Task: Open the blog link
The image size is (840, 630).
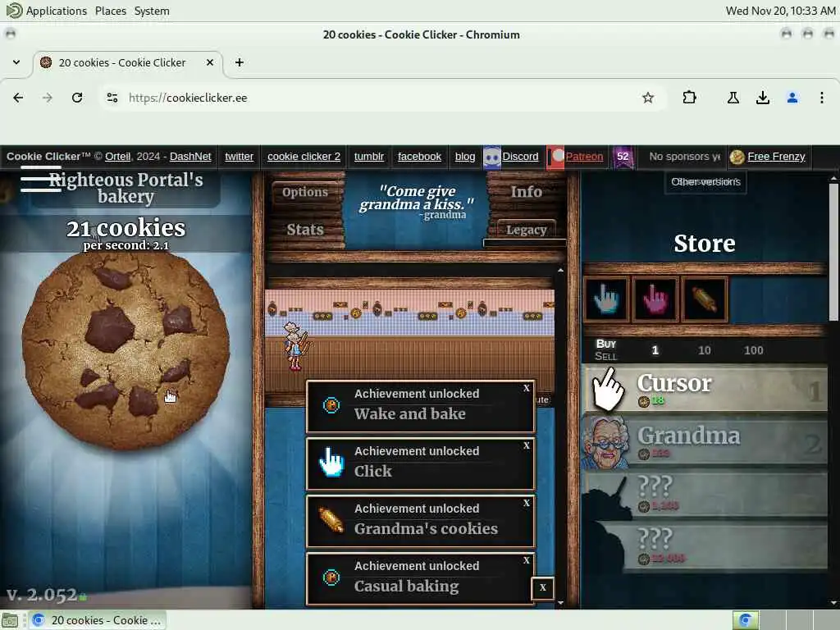Action: [465, 157]
